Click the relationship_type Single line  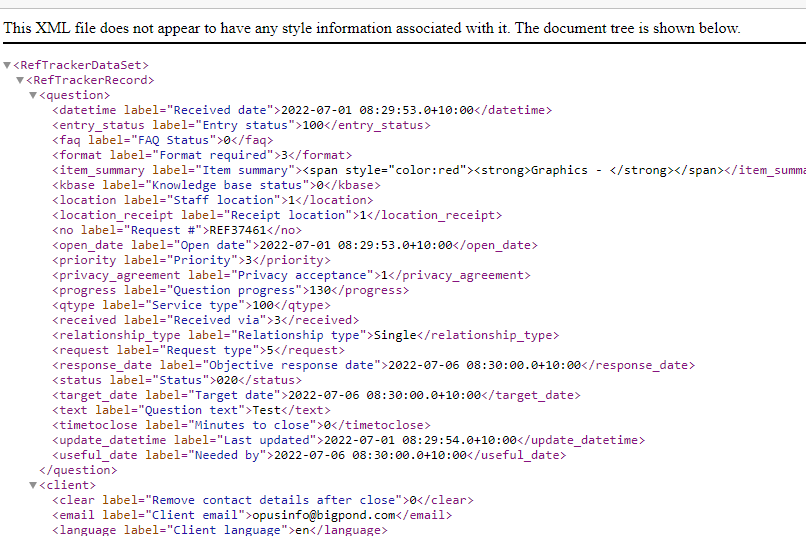tap(305, 335)
